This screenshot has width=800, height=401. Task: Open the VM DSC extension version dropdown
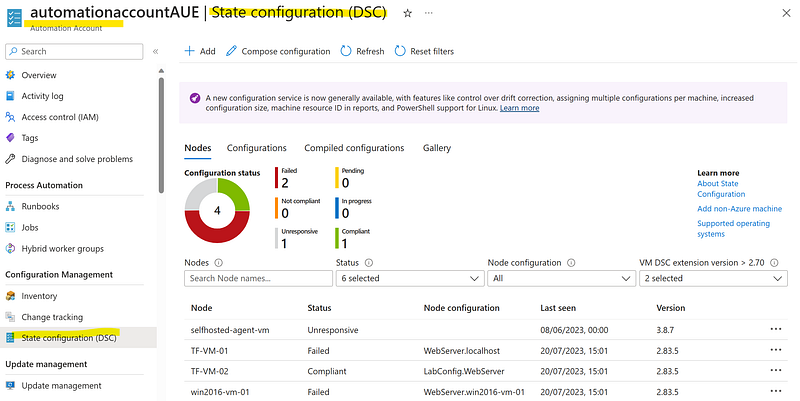click(713, 279)
